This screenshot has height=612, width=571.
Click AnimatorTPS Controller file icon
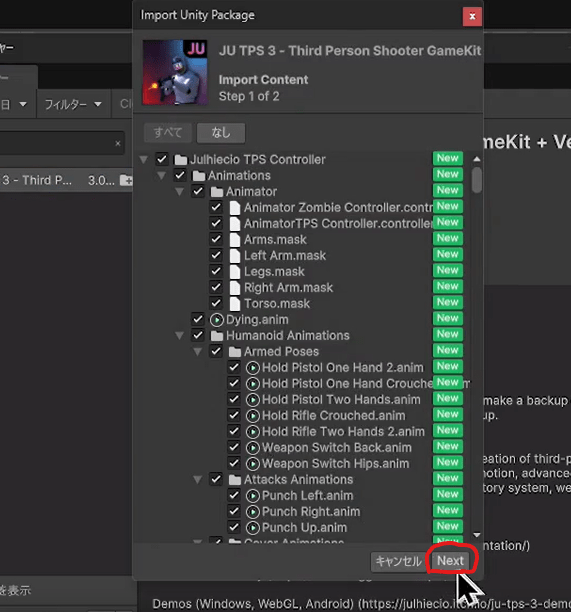235,224
